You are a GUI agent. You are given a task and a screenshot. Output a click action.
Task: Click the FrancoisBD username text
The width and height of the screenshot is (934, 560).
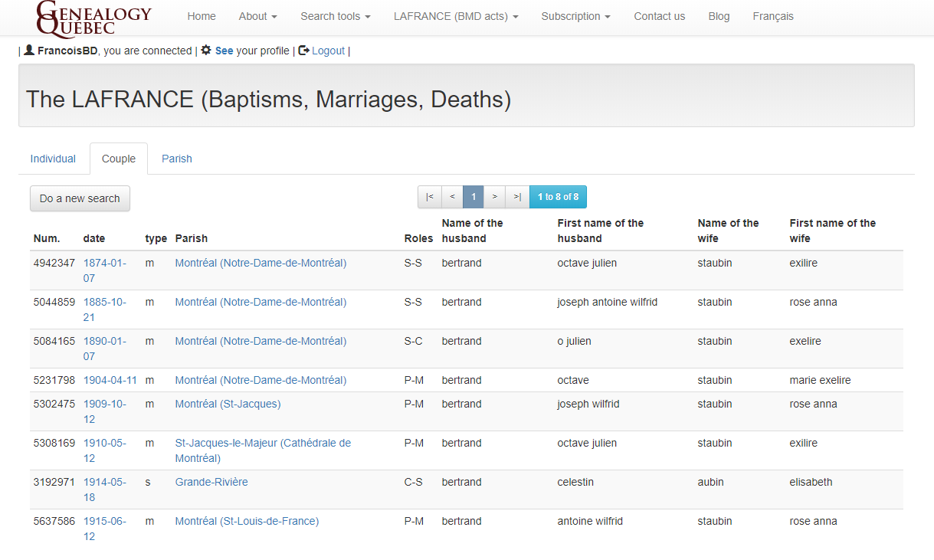pos(67,51)
